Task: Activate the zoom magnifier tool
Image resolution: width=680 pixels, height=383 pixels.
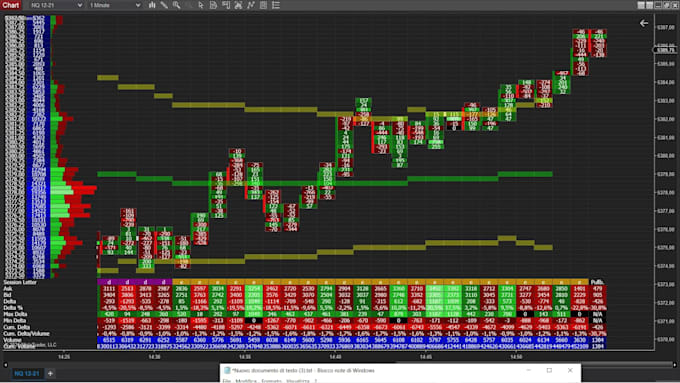Action: [177, 5]
